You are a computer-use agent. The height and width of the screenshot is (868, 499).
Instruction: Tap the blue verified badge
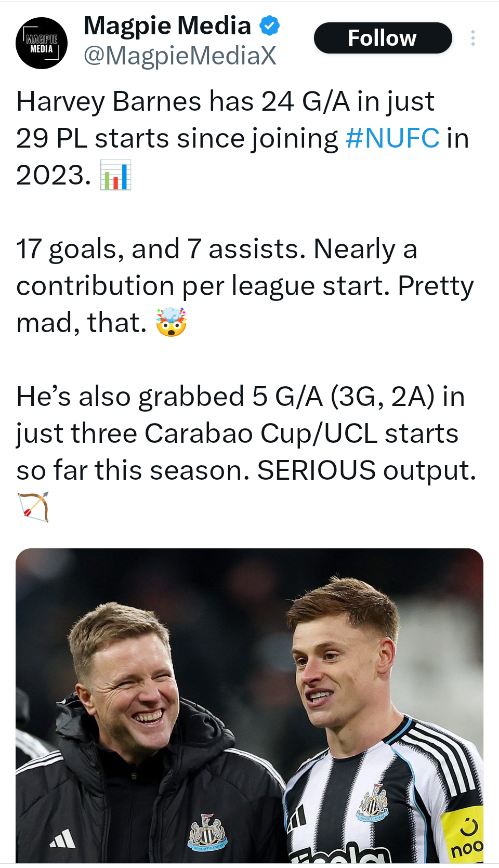(x=270, y=25)
